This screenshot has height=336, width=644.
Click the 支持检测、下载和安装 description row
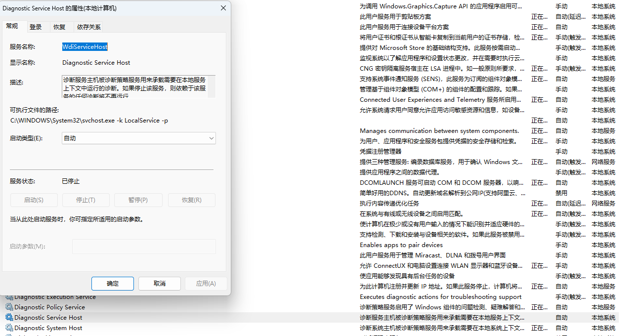pyautogui.click(x=442, y=235)
